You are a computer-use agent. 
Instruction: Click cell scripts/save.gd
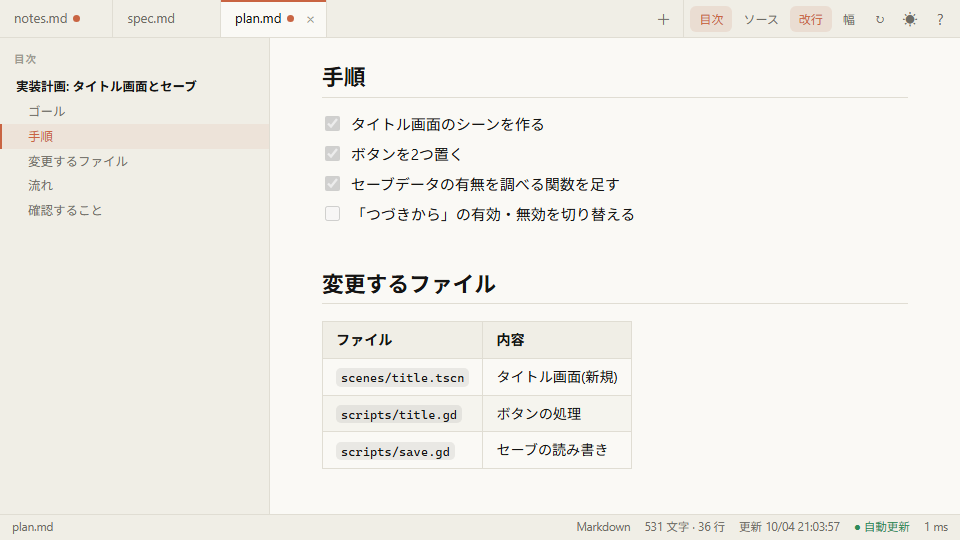click(x=403, y=451)
